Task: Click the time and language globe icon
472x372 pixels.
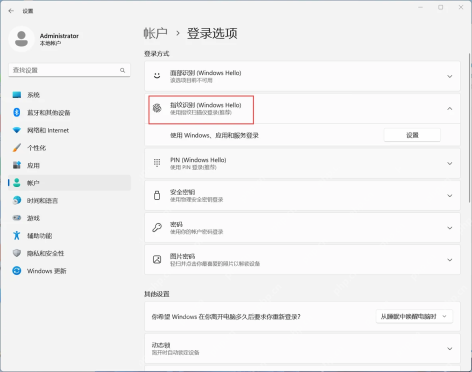Action: coord(17,200)
